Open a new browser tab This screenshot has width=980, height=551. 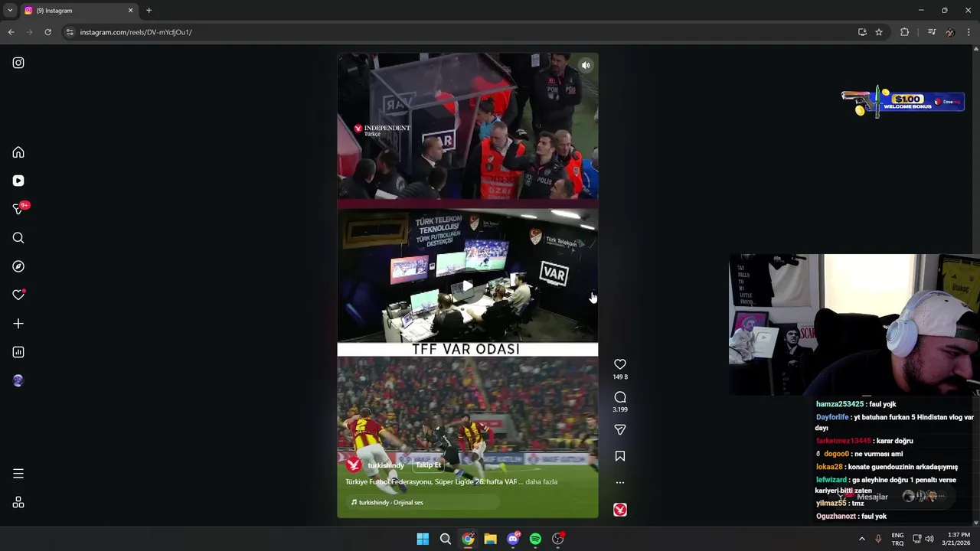[x=149, y=11]
